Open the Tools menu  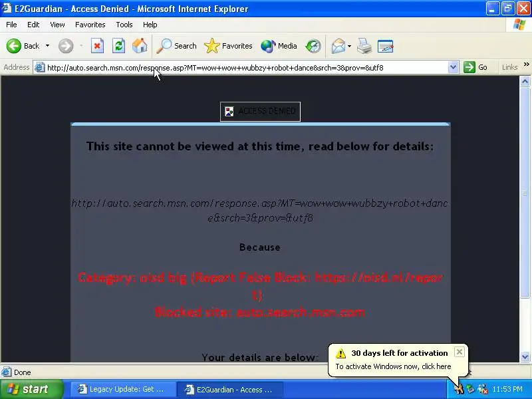pyautogui.click(x=124, y=25)
